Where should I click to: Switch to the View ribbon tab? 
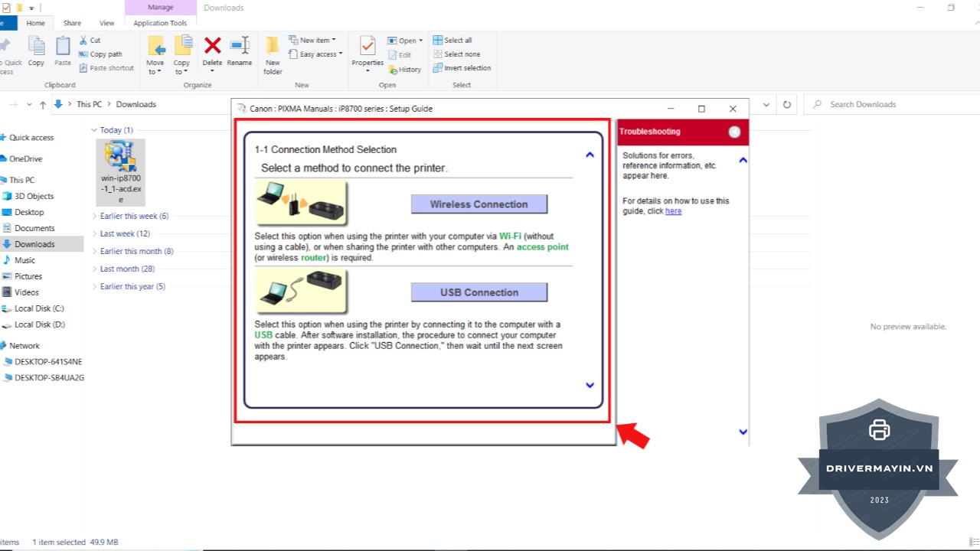[x=107, y=23]
